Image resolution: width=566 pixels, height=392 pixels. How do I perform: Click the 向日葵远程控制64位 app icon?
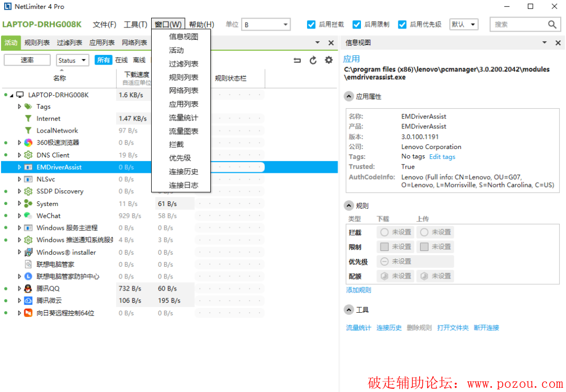tap(28, 313)
